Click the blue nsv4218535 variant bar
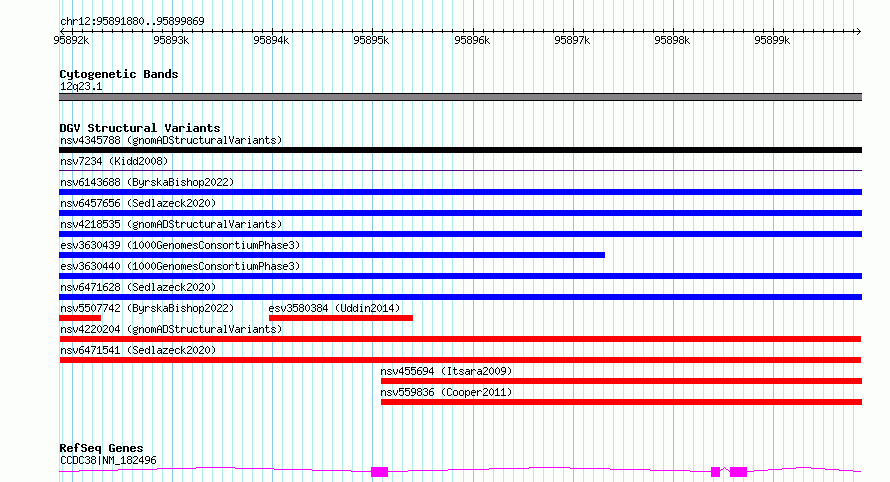 pos(460,234)
